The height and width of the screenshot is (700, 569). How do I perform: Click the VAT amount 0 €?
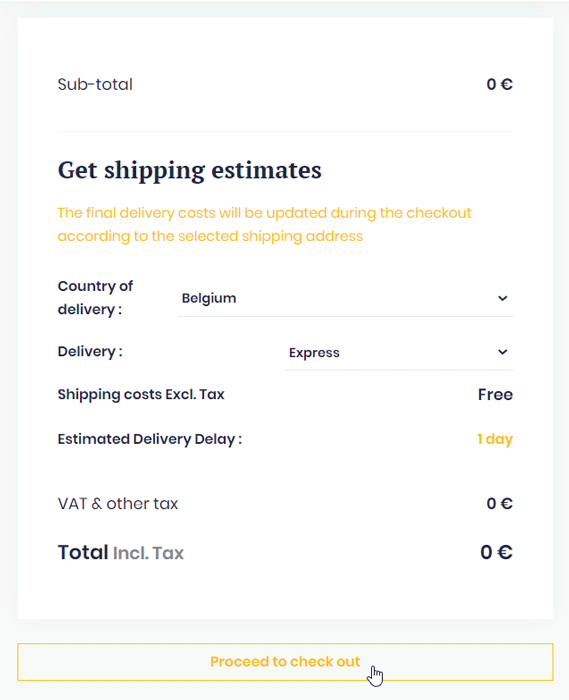click(x=499, y=504)
